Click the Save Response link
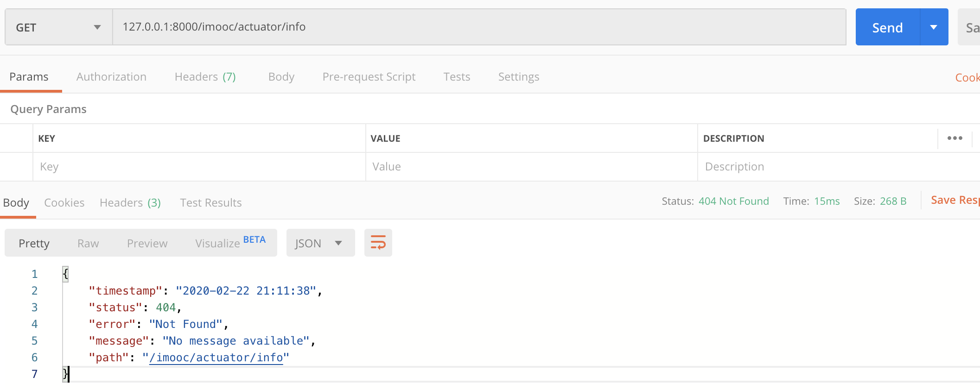 click(x=954, y=200)
